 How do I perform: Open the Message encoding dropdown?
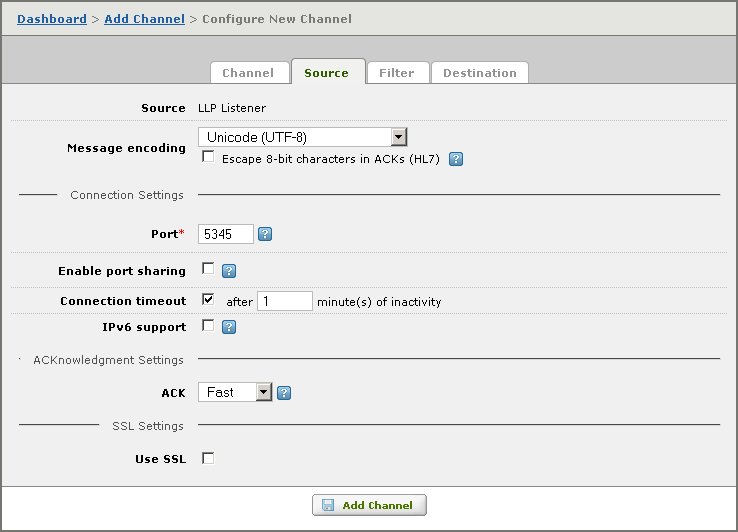(x=303, y=137)
